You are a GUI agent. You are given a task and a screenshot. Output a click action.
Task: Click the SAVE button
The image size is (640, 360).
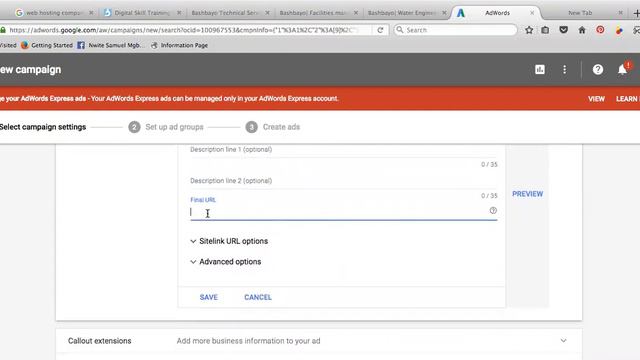[x=209, y=297]
